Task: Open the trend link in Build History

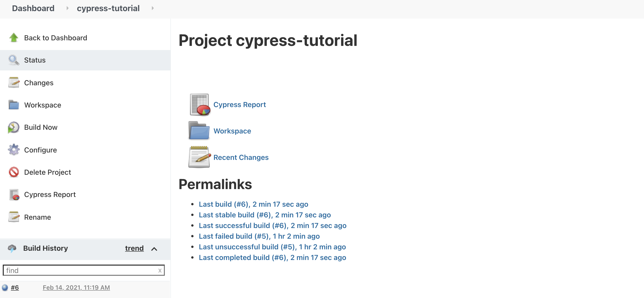Action: coord(134,248)
